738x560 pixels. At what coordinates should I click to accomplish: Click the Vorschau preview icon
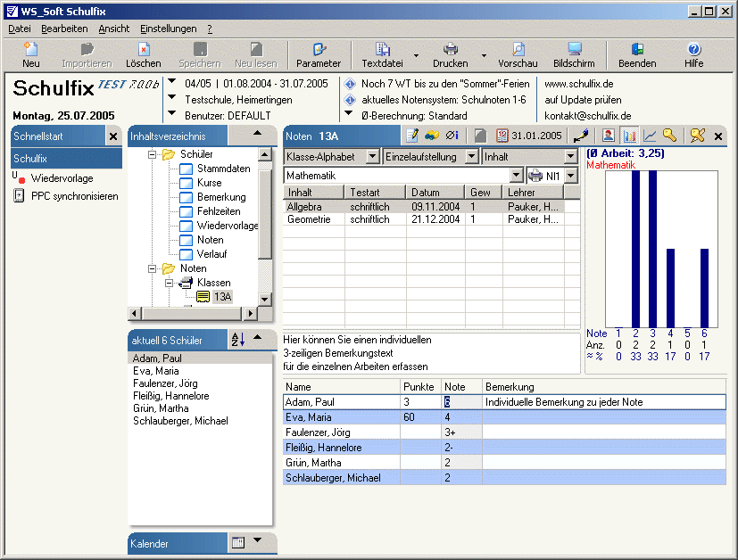tap(518, 50)
